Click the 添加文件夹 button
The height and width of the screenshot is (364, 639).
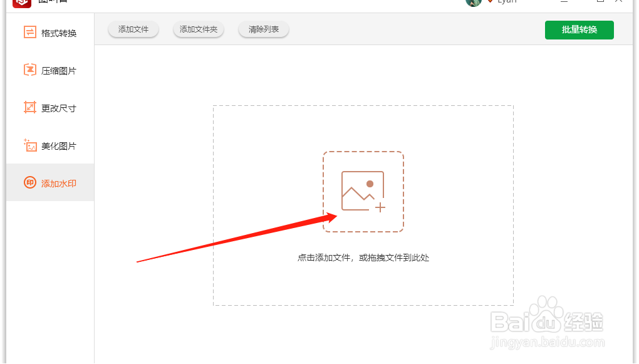point(199,29)
